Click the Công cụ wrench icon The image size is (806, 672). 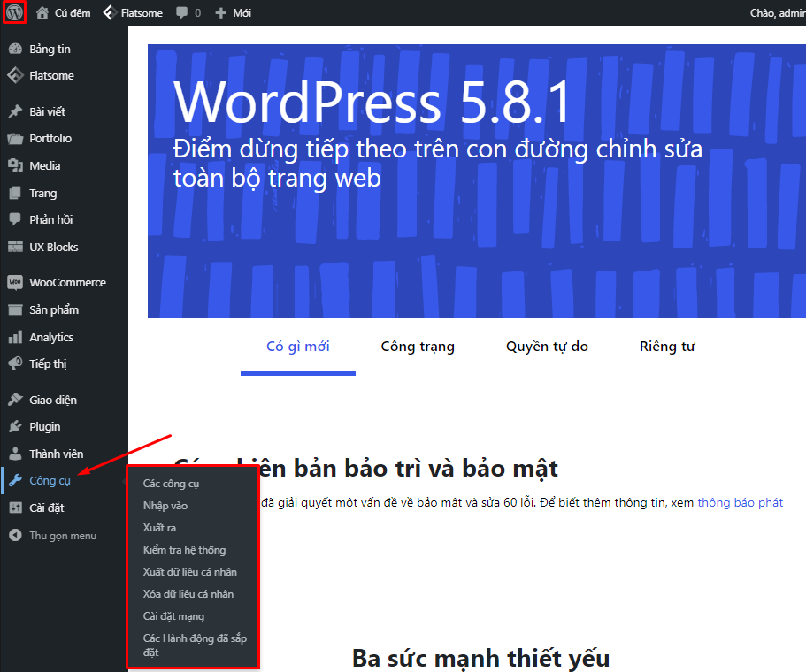15,480
